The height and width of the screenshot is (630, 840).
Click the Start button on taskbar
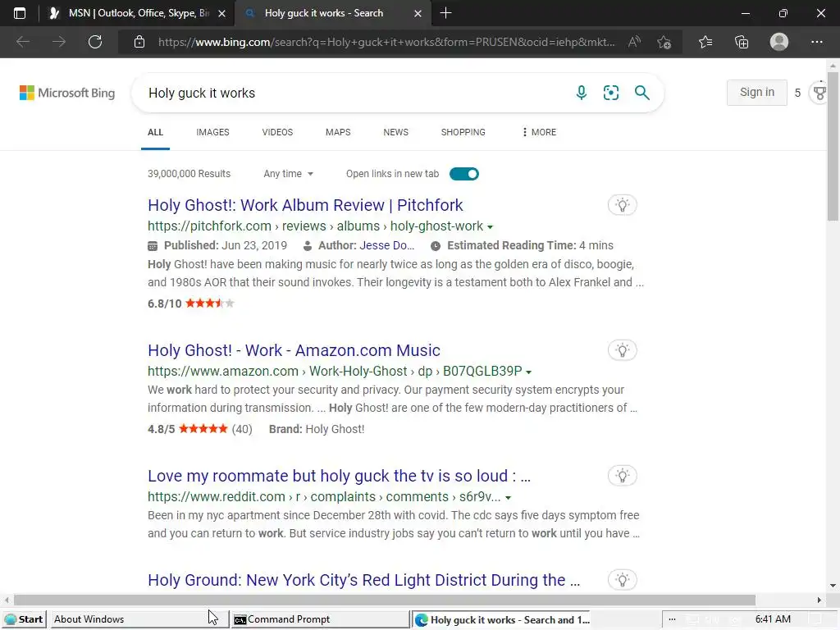(24, 619)
